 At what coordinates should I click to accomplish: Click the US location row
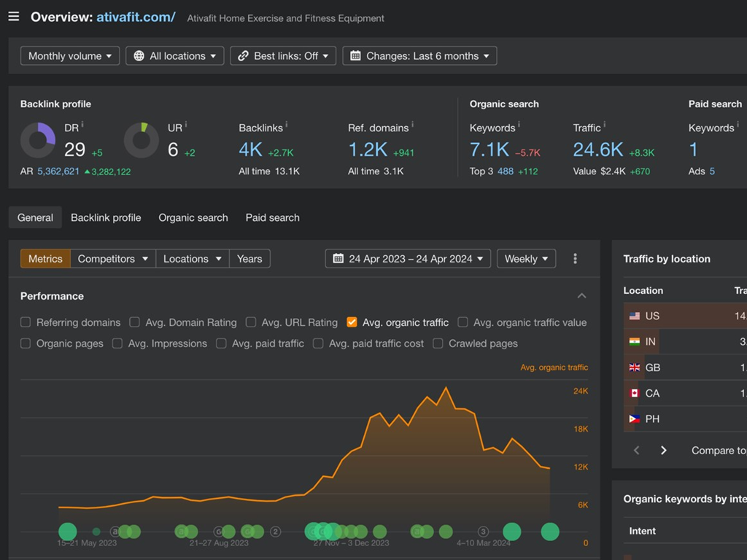685,316
